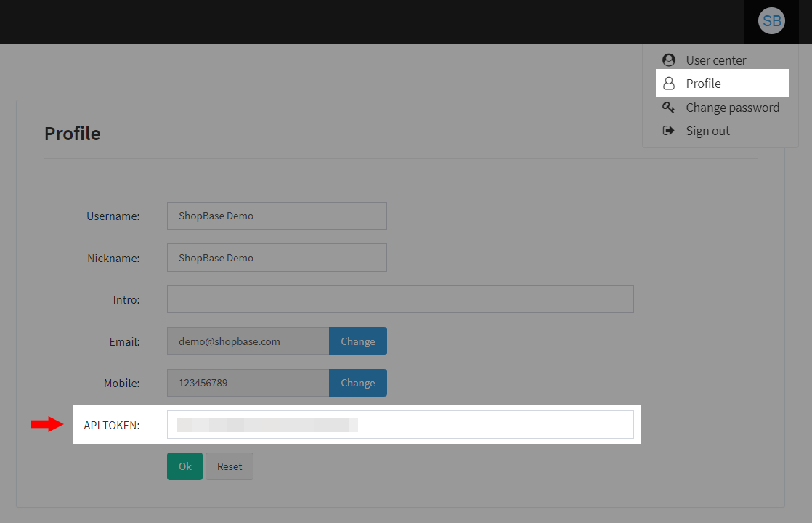Click the API TOKEN input field
The image size is (812, 523).
pos(400,425)
